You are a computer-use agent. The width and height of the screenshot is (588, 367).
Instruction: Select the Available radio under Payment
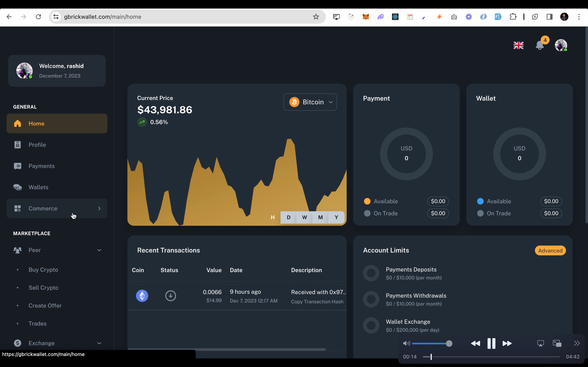click(x=367, y=201)
